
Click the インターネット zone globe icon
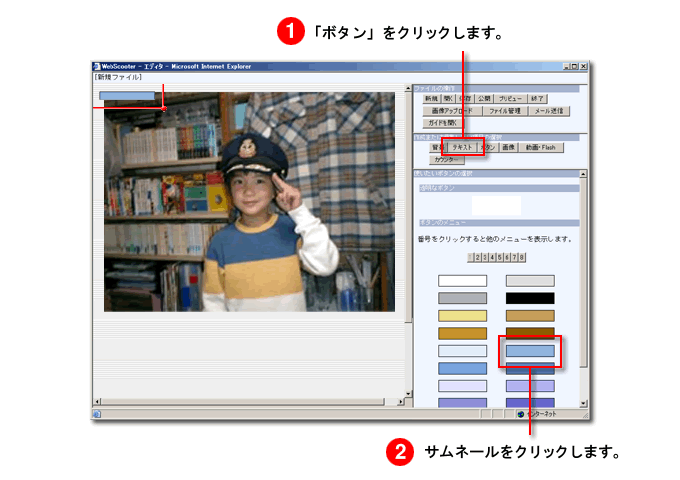[x=521, y=415]
